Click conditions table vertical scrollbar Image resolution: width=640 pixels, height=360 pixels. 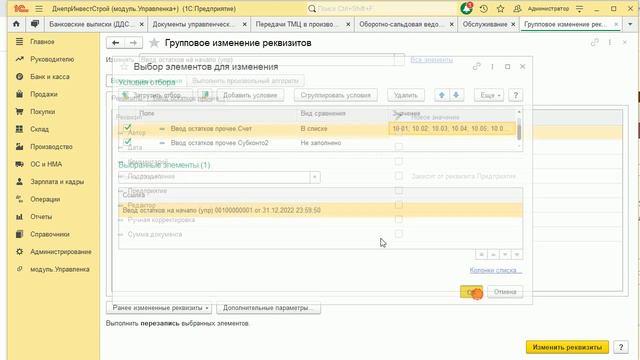point(519,129)
